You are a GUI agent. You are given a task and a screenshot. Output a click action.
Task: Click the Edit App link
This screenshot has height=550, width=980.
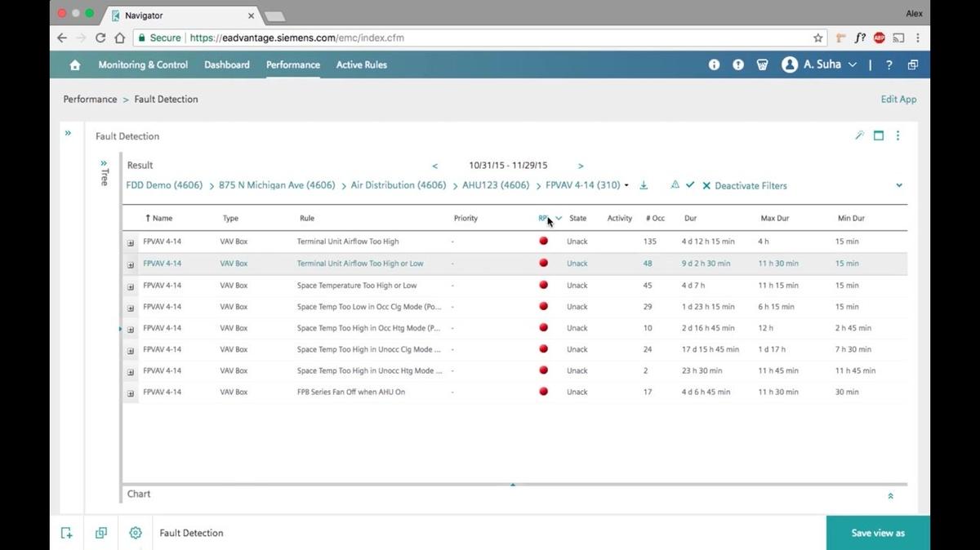898,99
